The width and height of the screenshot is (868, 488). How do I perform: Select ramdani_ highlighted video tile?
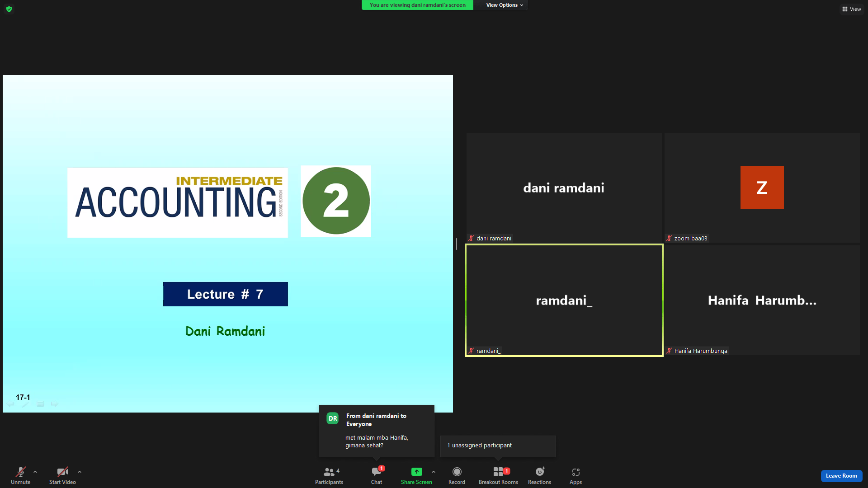point(564,300)
